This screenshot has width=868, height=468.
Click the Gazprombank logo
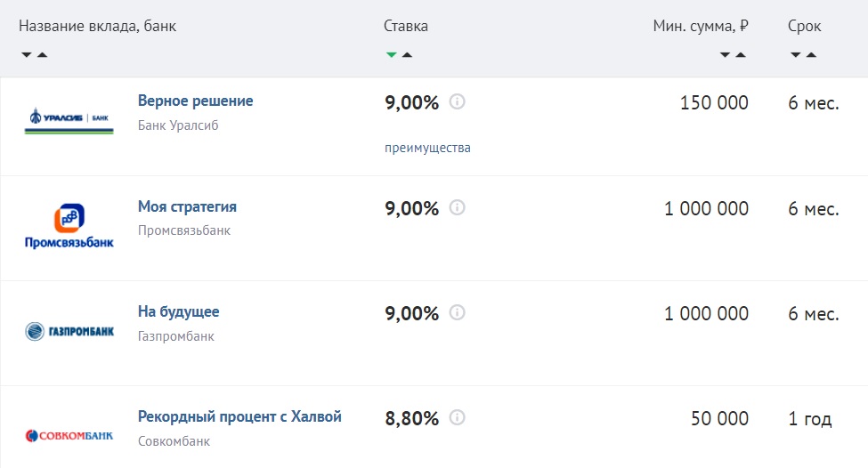pos(69,332)
